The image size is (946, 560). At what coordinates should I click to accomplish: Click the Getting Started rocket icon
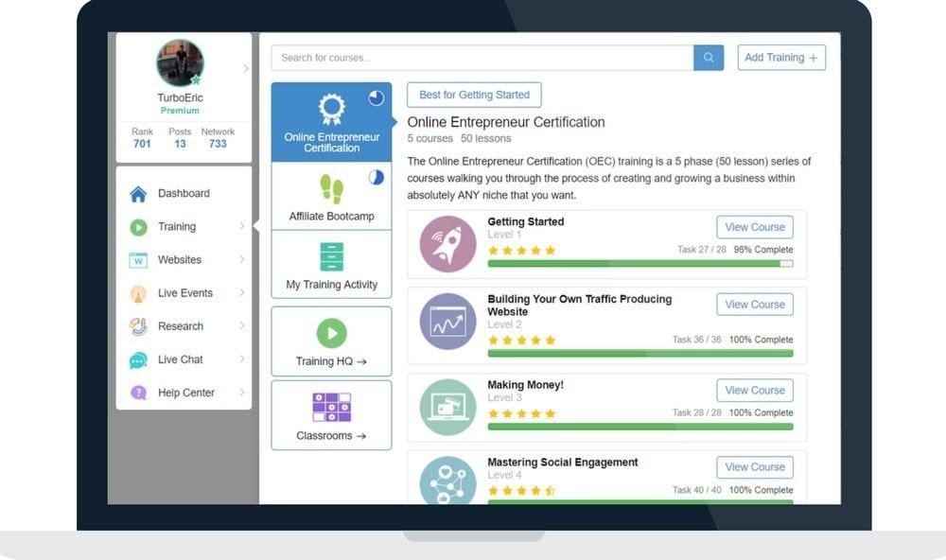447,244
